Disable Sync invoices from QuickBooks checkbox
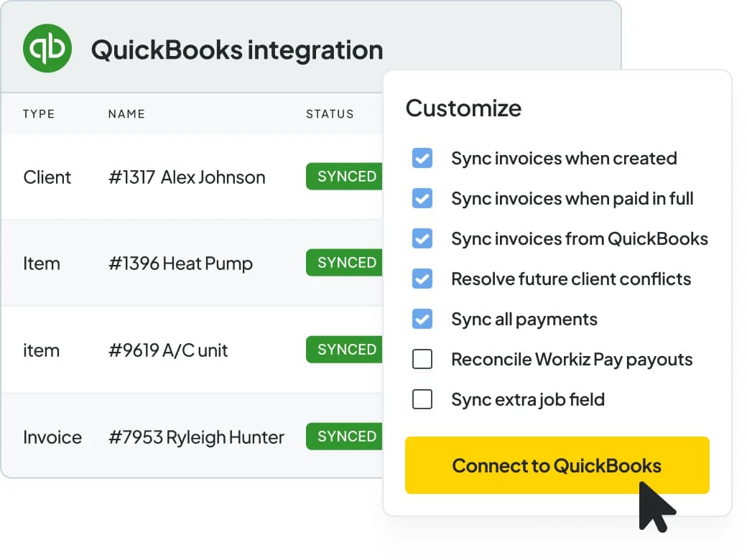The width and height of the screenshot is (747, 560). [422, 238]
